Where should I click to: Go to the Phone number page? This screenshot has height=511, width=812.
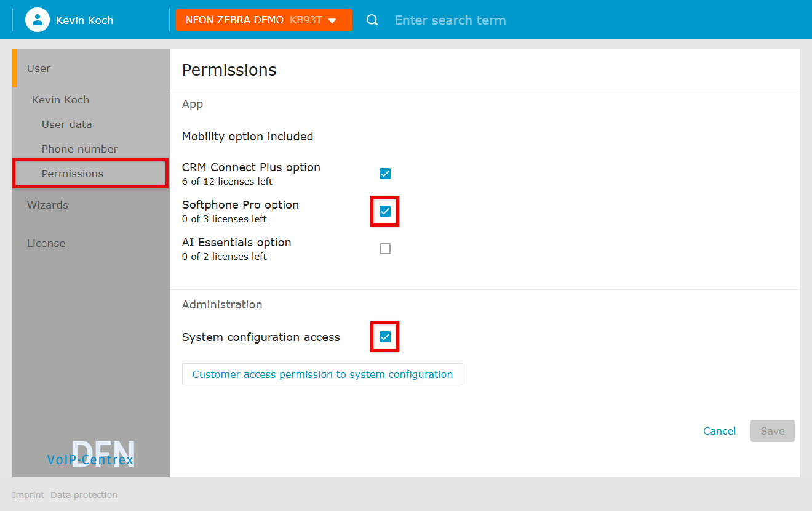(x=79, y=149)
